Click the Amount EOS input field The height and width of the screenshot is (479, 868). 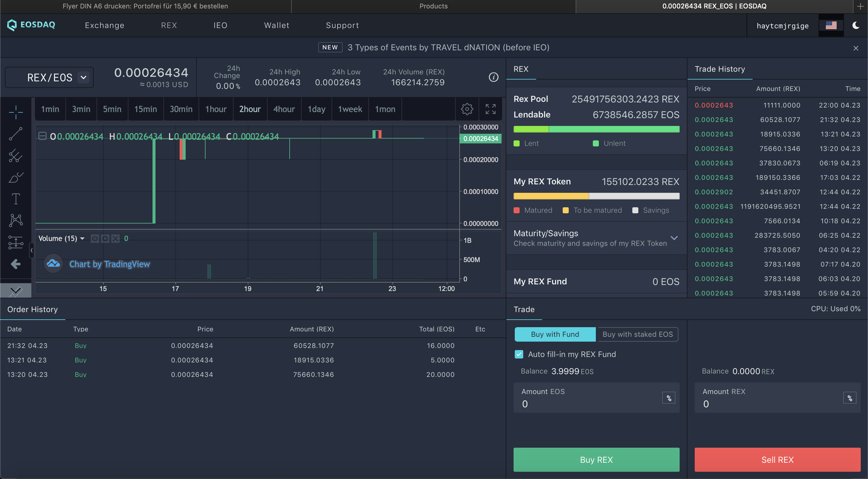coord(596,397)
